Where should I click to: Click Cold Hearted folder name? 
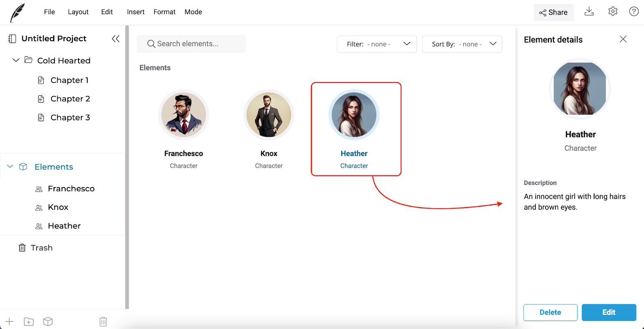64,61
